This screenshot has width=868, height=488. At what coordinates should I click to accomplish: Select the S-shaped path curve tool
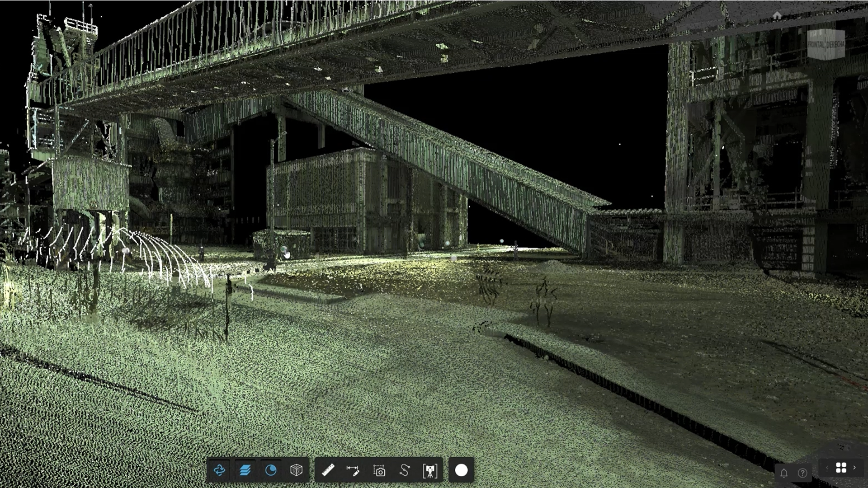pyautogui.click(x=405, y=470)
